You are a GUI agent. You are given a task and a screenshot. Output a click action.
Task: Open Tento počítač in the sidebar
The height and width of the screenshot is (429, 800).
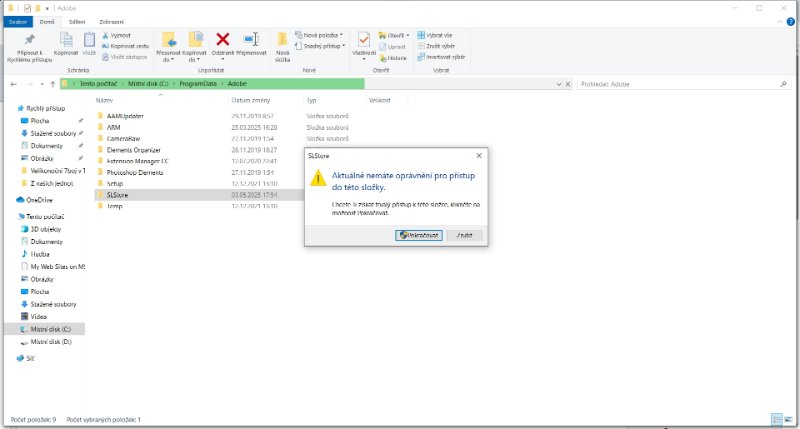pyautogui.click(x=45, y=216)
